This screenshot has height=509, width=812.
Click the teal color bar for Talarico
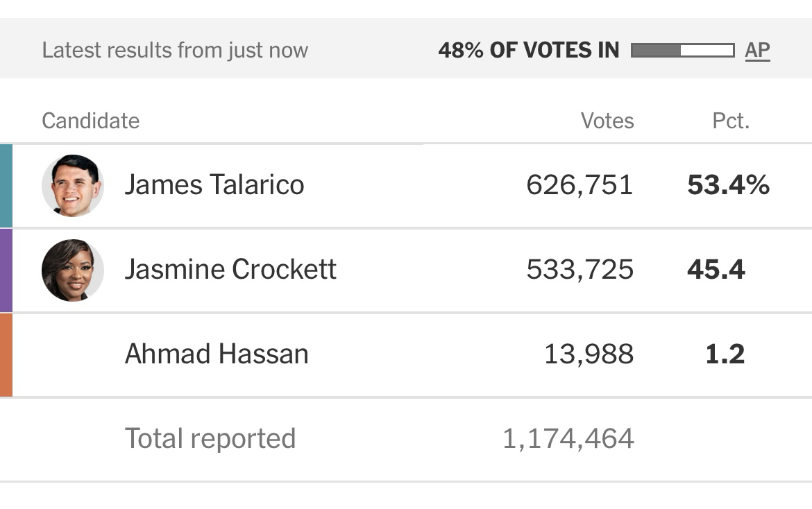pyautogui.click(x=6, y=185)
